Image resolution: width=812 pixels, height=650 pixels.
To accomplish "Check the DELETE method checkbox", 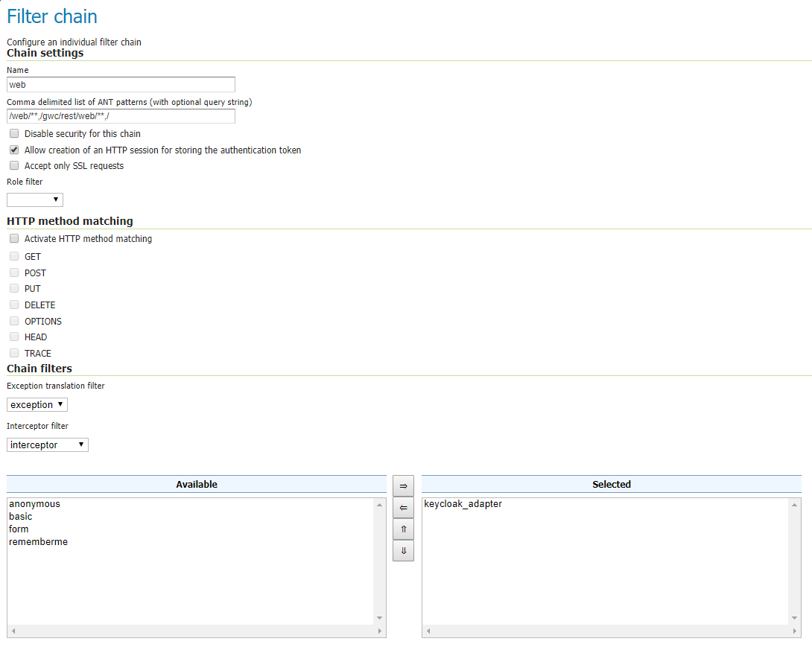I will click(x=13, y=304).
